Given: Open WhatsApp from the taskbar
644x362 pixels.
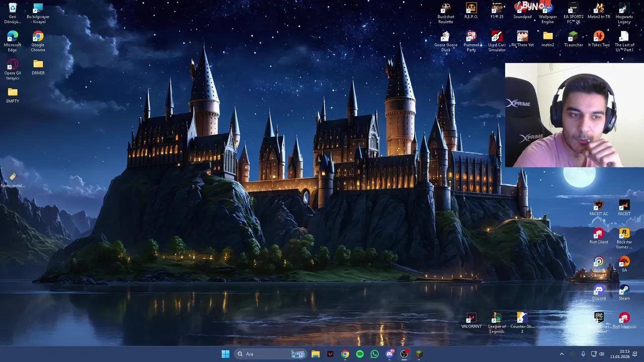Looking at the screenshot, I should [x=374, y=354].
